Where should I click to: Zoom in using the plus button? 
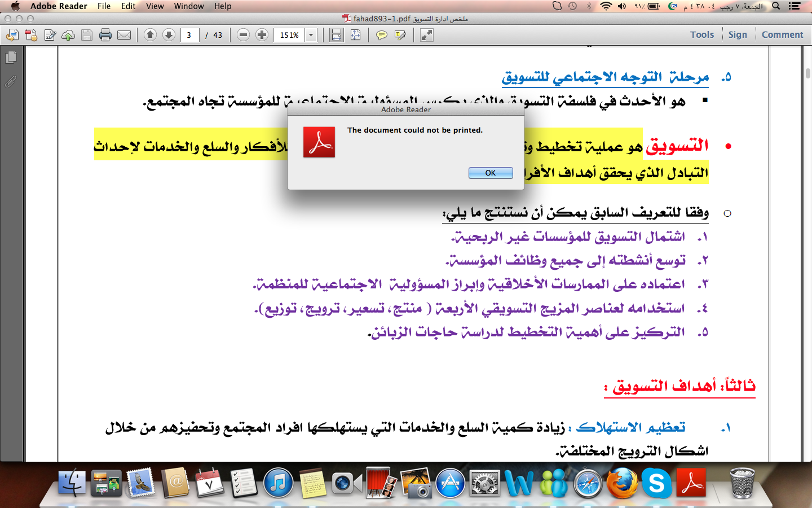(262, 35)
